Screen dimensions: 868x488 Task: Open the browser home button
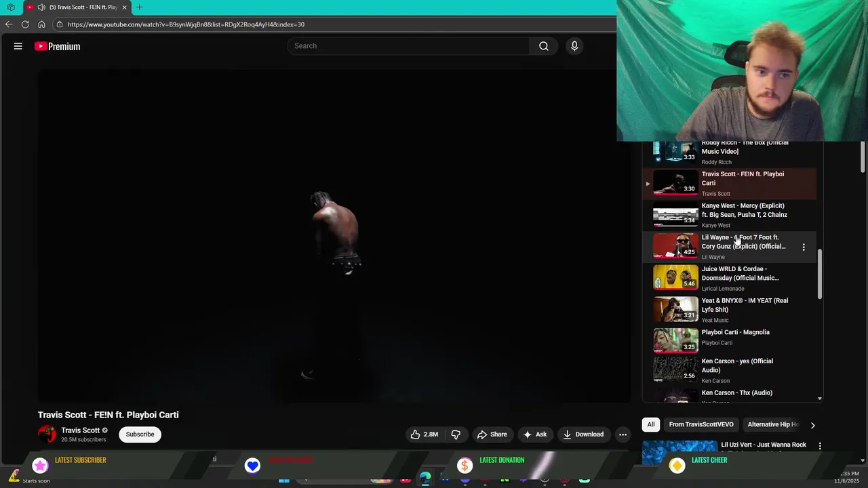41,24
